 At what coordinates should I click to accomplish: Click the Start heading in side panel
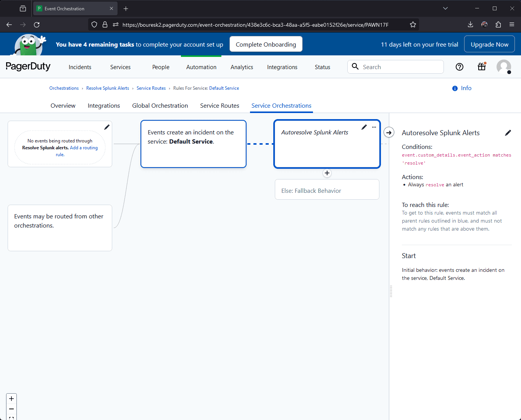[409, 256]
